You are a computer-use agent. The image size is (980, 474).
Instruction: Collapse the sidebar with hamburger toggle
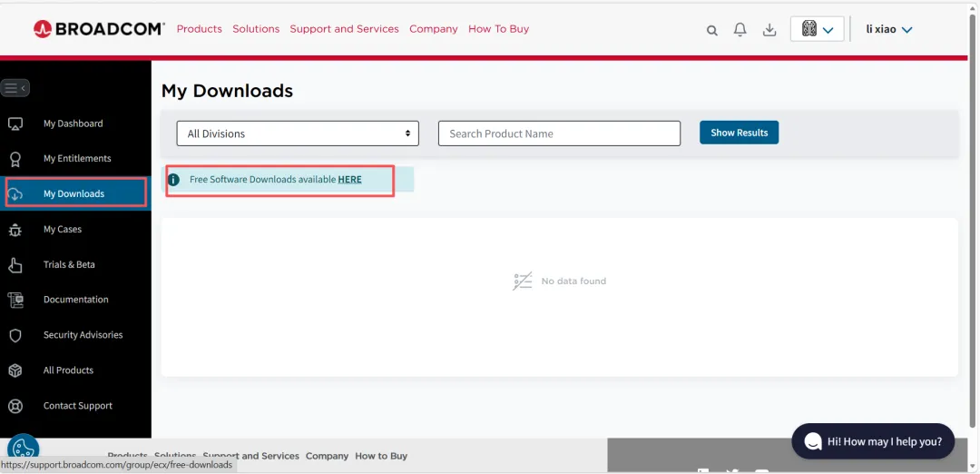[x=15, y=88]
